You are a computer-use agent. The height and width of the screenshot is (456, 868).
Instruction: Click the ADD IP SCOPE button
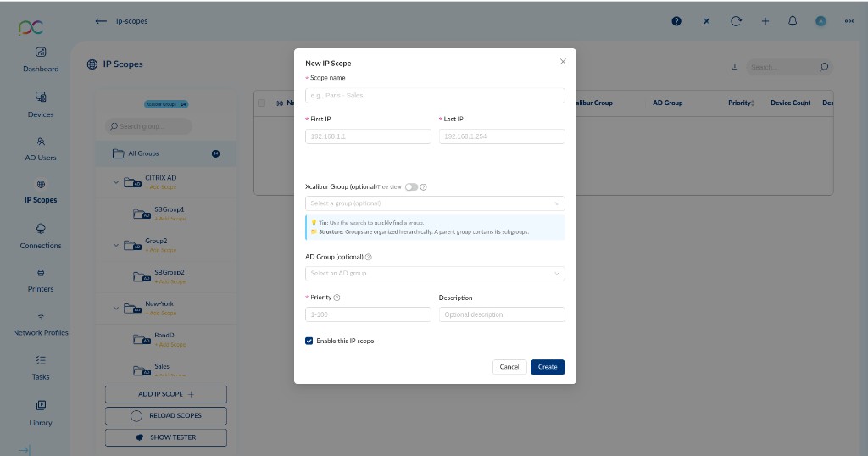166,394
